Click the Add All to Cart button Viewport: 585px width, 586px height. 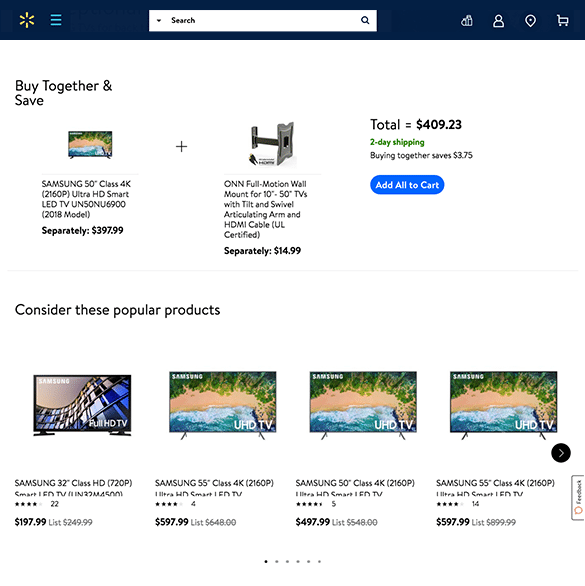tap(407, 185)
